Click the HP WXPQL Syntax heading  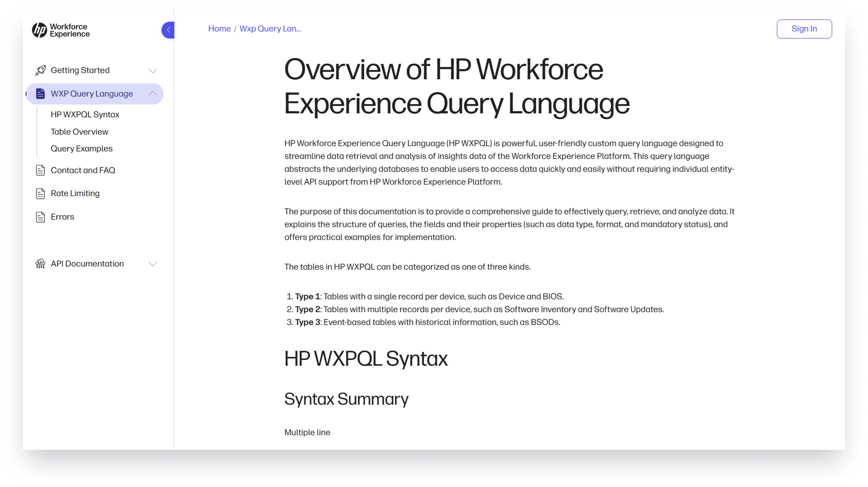pos(365,359)
